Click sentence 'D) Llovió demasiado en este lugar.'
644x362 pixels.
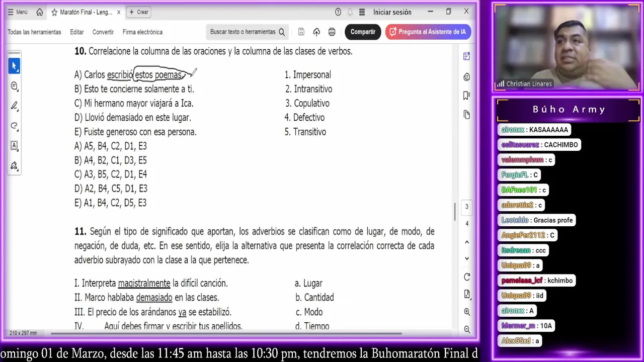pos(132,117)
